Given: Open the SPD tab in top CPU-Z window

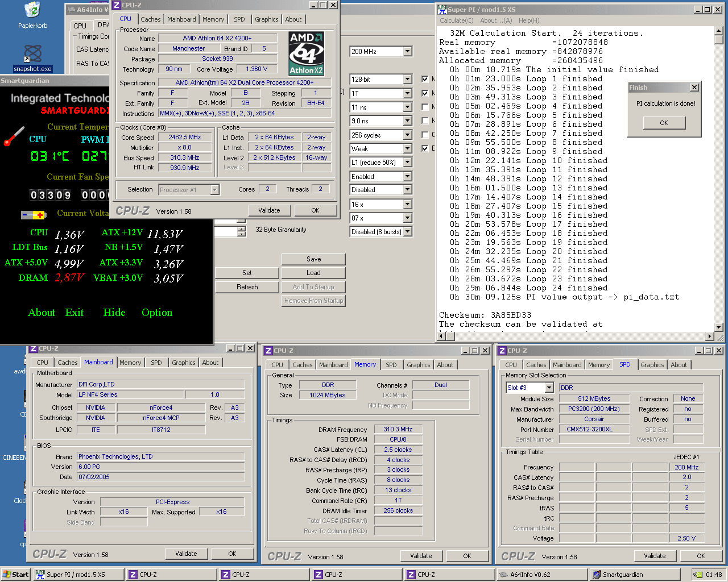Looking at the screenshot, I should [x=239, y=19].
